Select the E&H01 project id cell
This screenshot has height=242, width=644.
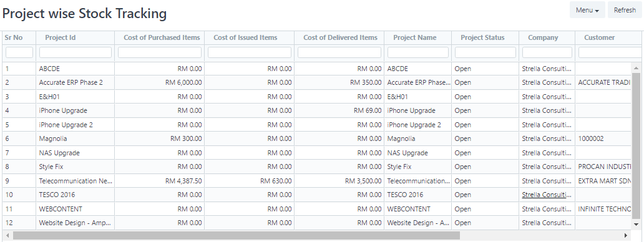tap(75, 97)
